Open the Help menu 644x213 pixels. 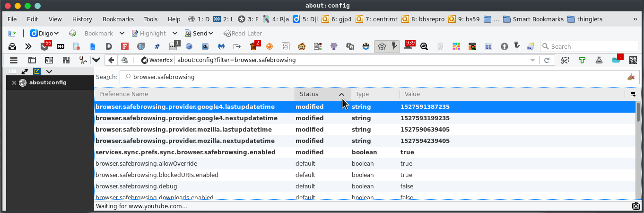tap(174, 19)
